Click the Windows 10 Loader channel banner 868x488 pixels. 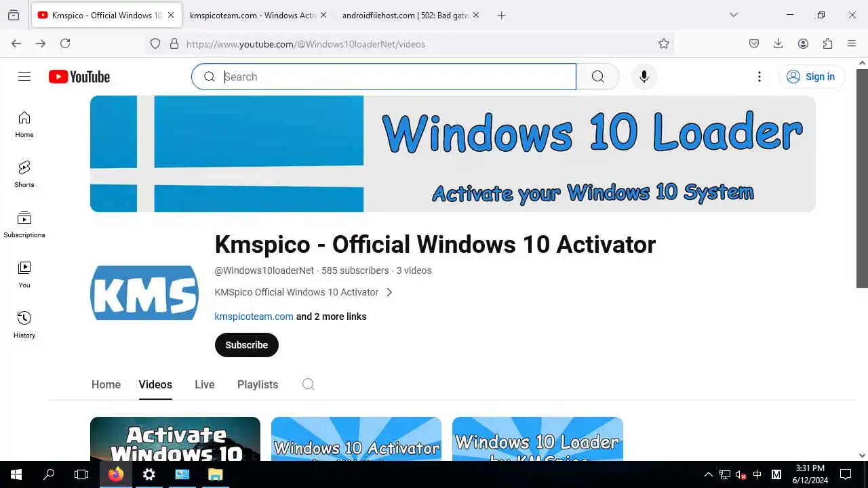point(452,154)
